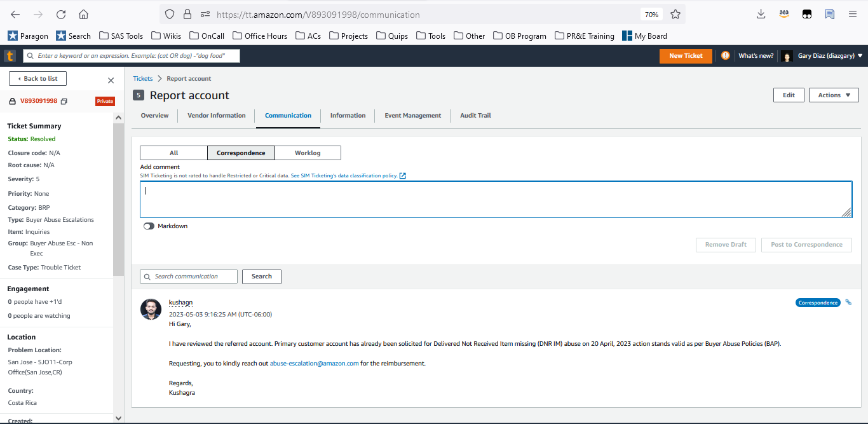Copy ticket ID with the copy icon

point(64,101)
